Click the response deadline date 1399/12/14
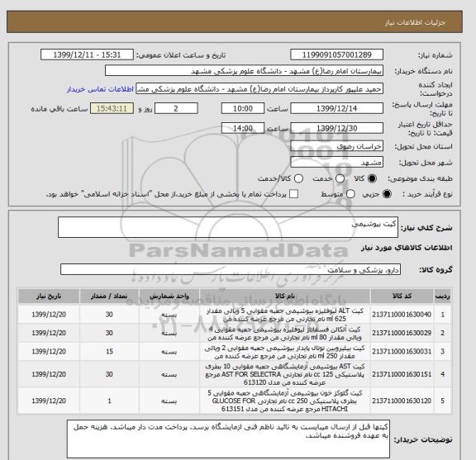The width and height of the screenshot is (476, 460). (x=336, y=108)
